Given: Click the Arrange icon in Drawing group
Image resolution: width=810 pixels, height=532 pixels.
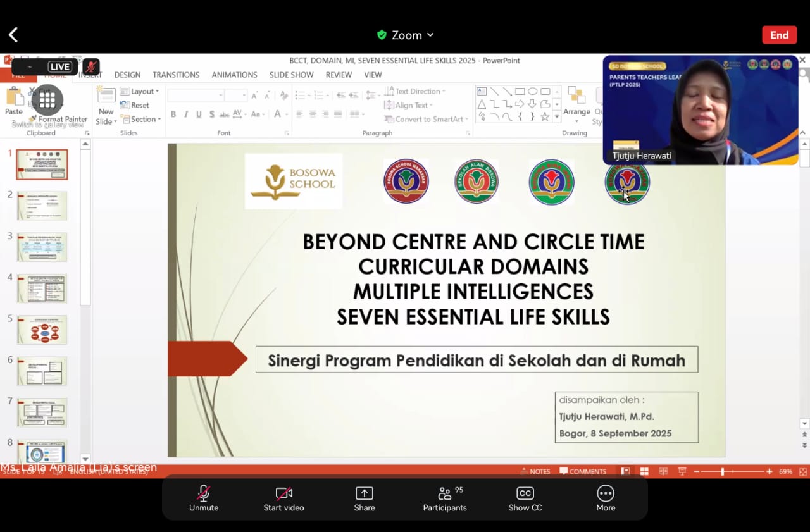Looking at the screenshot, I should click(576, 100).
